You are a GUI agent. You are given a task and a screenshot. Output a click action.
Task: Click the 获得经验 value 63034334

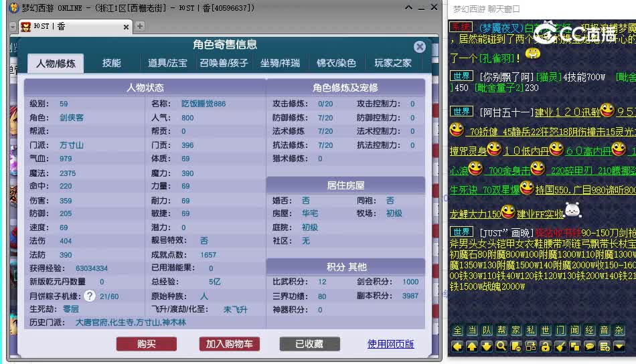92,268
